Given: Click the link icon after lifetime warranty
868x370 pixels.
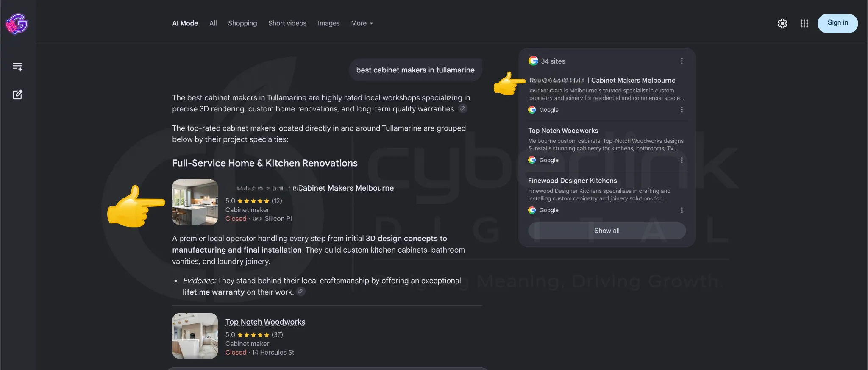Looking at the screenshot, I should click(300, 292).
